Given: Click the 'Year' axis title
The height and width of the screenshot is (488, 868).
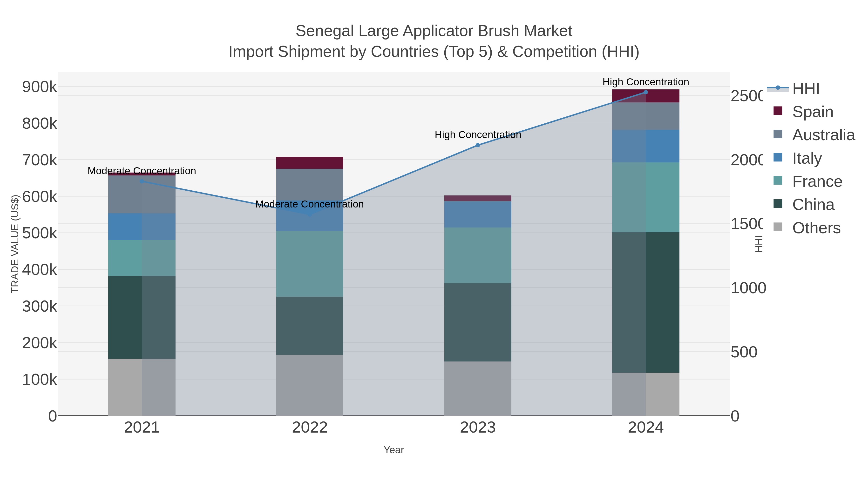Looking at the screenshot, I should [x=393, y=450].
